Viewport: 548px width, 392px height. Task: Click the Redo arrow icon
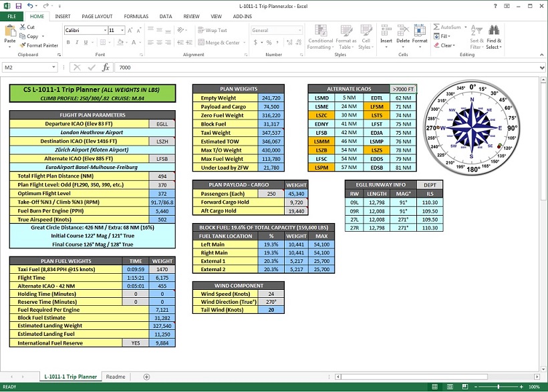46,6
